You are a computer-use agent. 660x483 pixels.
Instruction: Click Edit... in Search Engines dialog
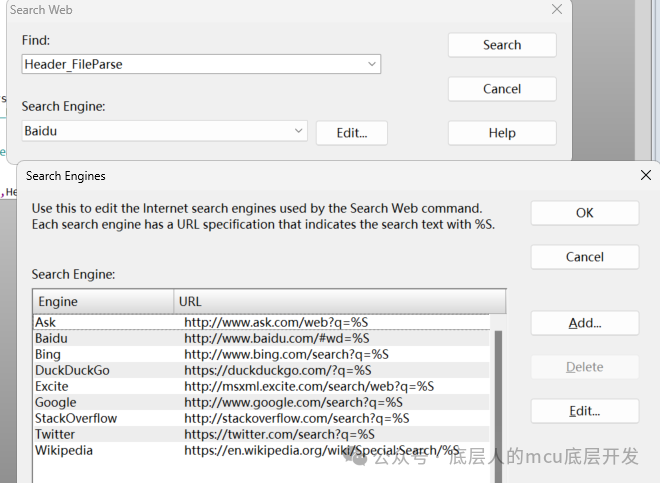pyautogui.click(x=584, y=411)
